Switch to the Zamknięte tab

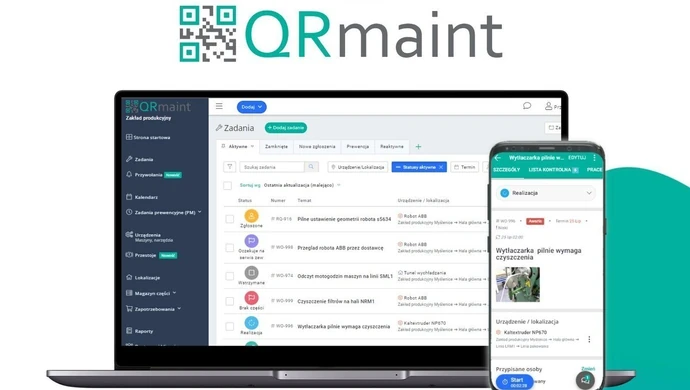click(x=276, y=147)
